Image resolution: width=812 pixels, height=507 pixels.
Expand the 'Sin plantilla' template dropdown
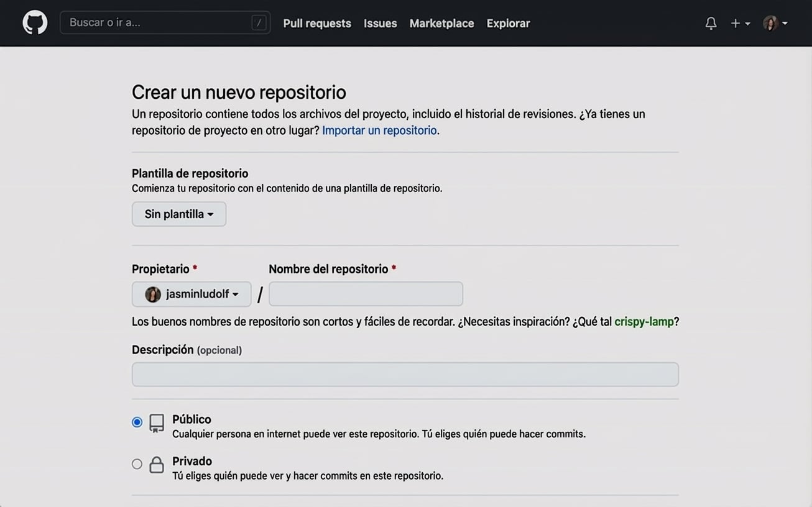coord(179,214)
